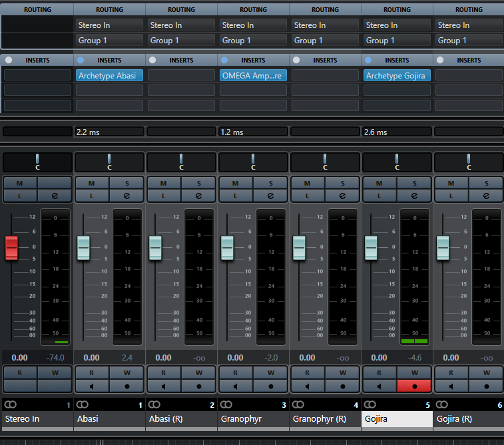Record-enable the Granophyr (R) channel
The width and height of the screenshot is (504, 445).
(342, 386)
